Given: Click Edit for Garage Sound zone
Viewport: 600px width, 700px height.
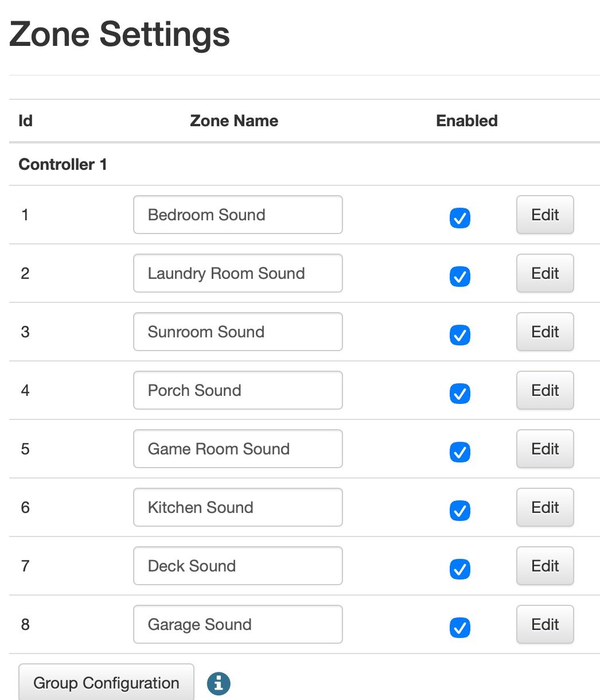Looking at the screenshot, I should pyautogui.click(x=545, y=625).
